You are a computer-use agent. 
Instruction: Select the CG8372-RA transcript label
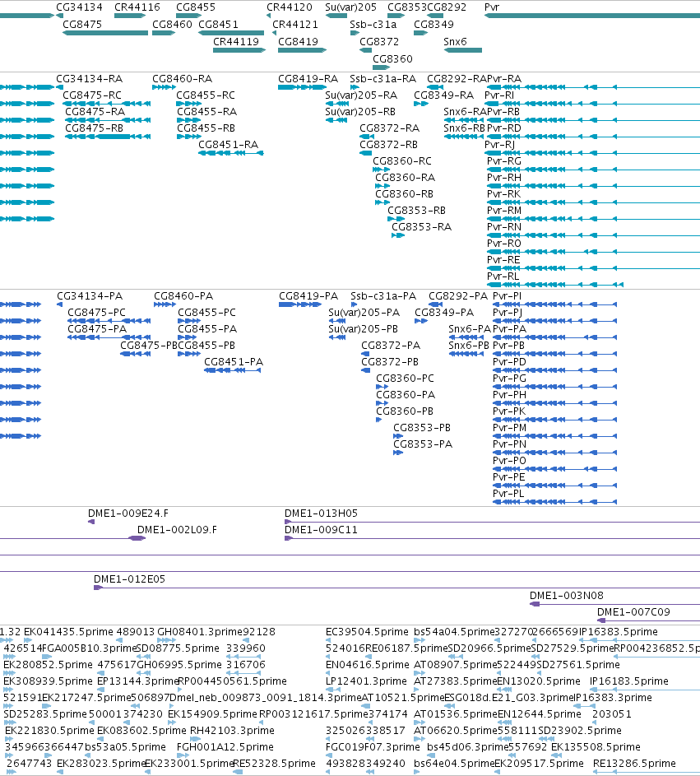click(x=389, y=128)
